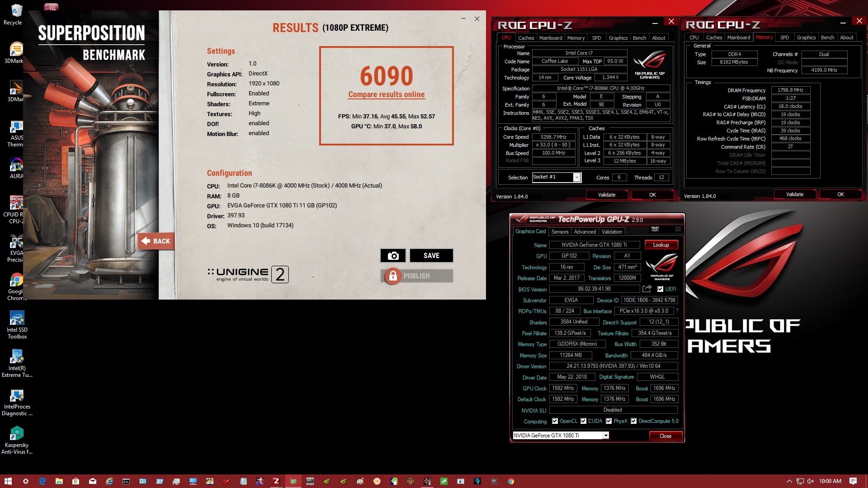Open Microsoft Edge from the taskbar
This screenshot has height=488, width=868.
coord(42,481)
